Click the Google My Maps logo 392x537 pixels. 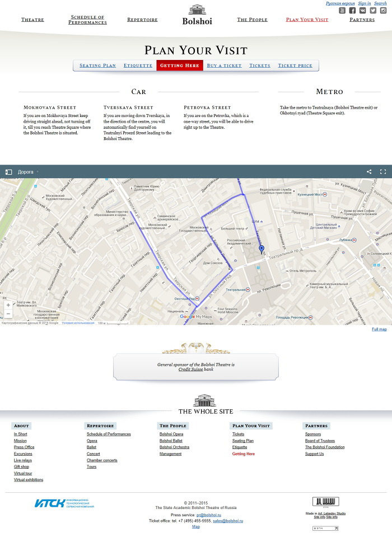click(x=196, y=317)
